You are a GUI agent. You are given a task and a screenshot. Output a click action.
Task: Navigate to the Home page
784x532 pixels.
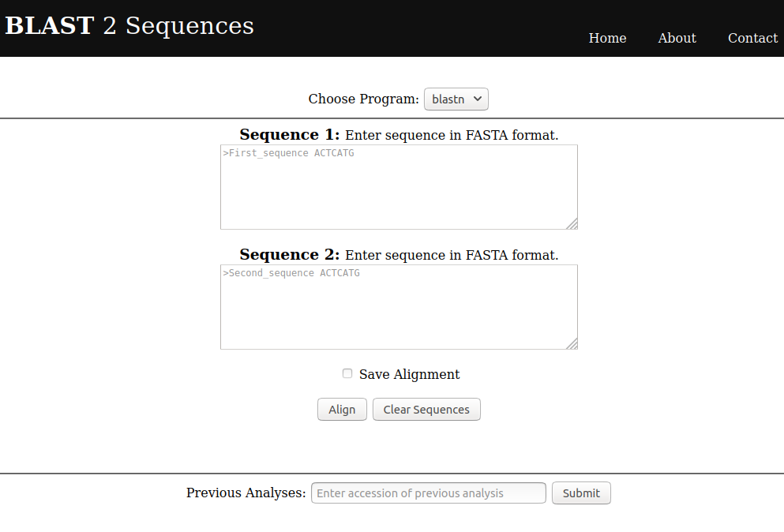click(607, 38)
